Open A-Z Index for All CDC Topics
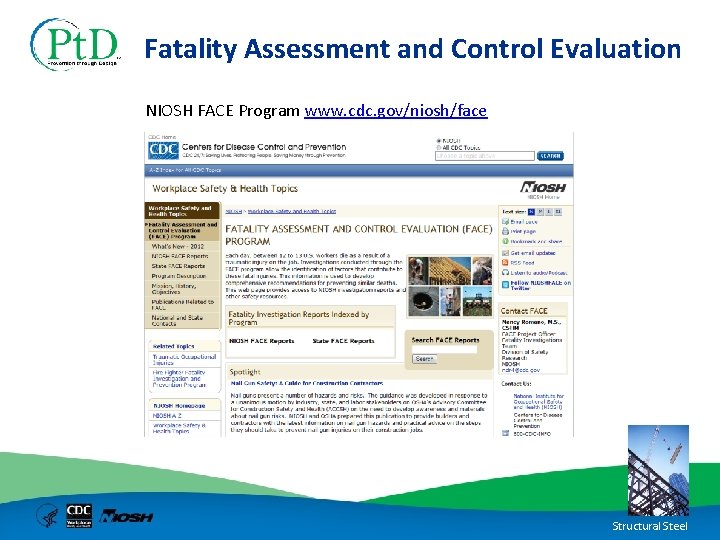720x540 pixels. pyautogui.click(x=185, y=170)
